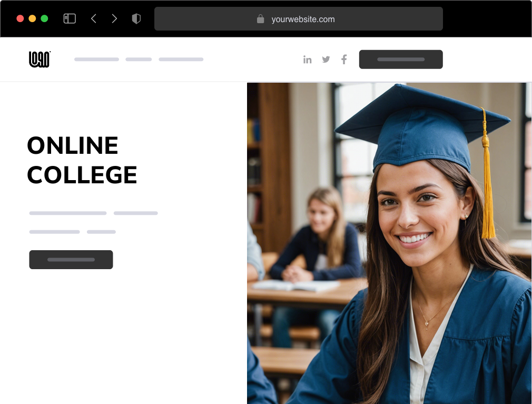Click the site logo in the header
The height and width of the screenshot is (404, 532).
[40, 60]
